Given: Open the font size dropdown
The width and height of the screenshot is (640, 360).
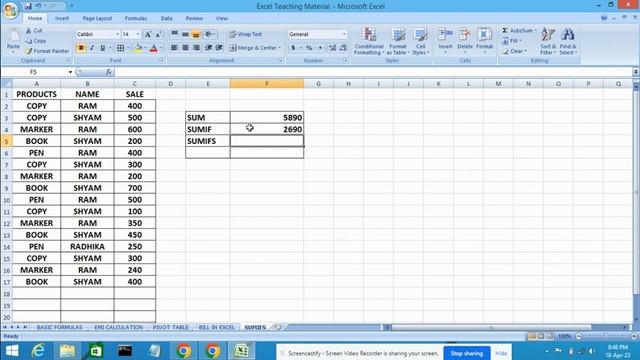Looking at the screenshot, I should pyautogui.click(x=138, y=34).
